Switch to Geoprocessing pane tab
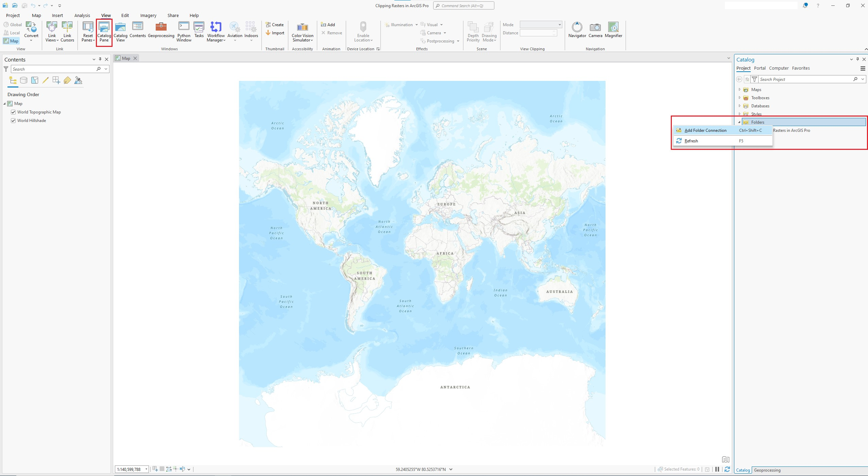This screenshot has height=476, width=868. (767, 470)
